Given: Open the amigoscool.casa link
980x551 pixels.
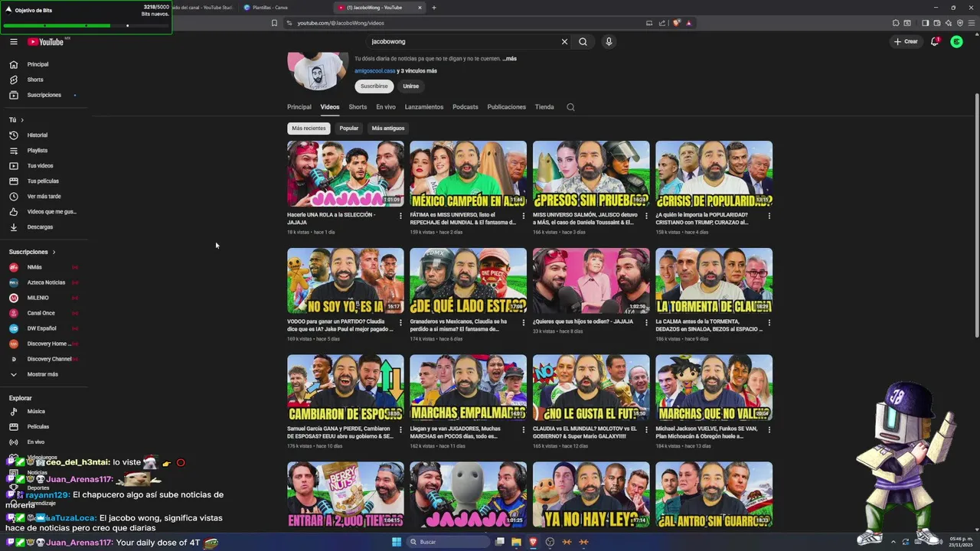Looking at the screenshot, I should click(x=375, y=71).
